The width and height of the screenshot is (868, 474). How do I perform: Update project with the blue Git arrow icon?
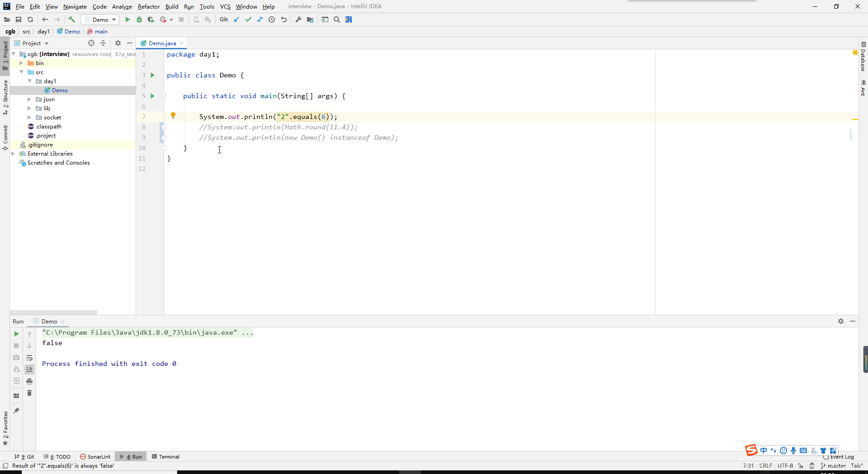[x=236, y=19]
